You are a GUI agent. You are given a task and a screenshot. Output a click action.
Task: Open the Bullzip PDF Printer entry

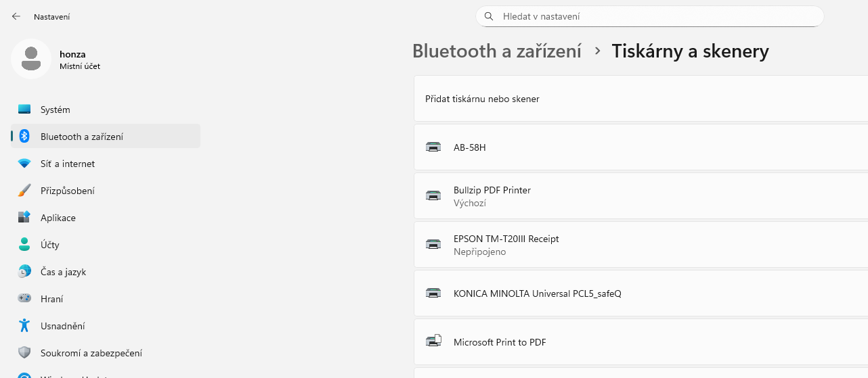pyautogui.click(x=492, y=196)
